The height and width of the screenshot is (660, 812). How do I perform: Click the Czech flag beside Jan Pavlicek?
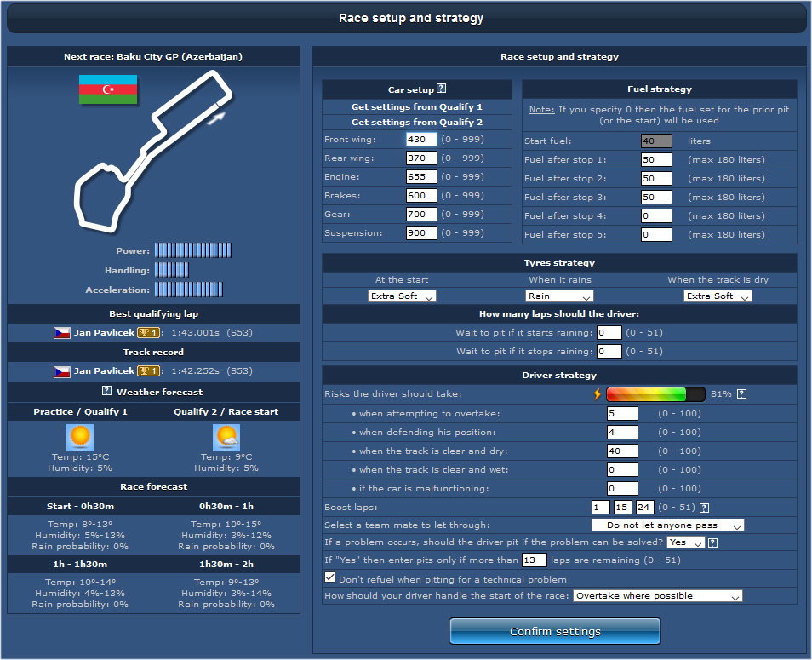pos(62,332)
